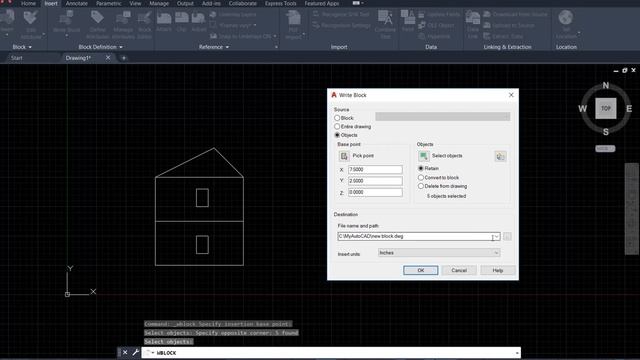This screenshot has height=360, width=640.
Task: Open the Express Tools ribbon tab
Action: click(280, 3)
